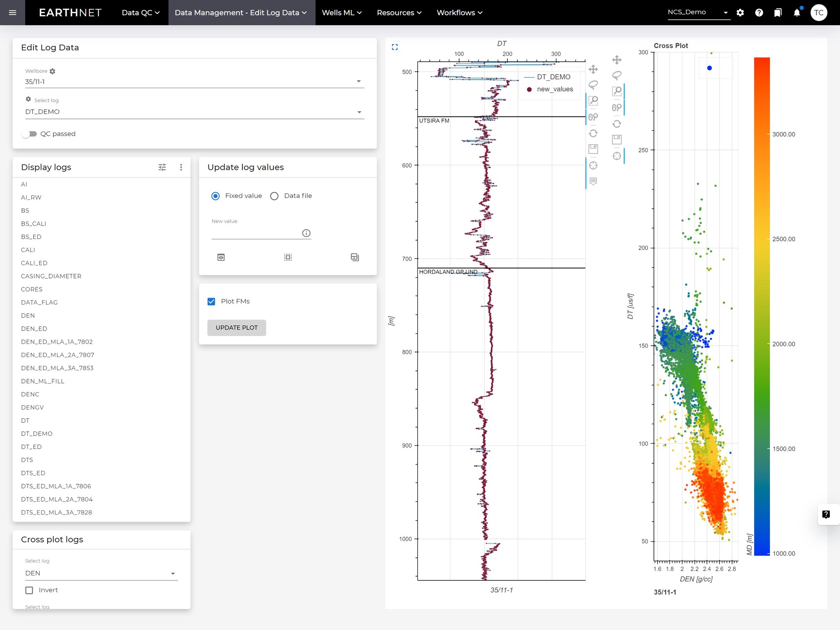Image resolution: width=840 pixels, height=630 pixels.
Task: Select the Pan tool on the cross plot
Action: click(617, 60)
